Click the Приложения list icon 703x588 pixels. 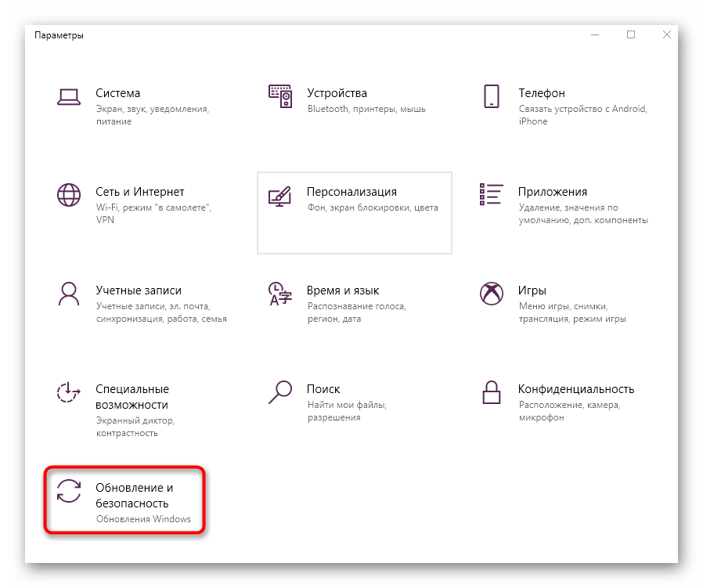[x=491, y=195]
